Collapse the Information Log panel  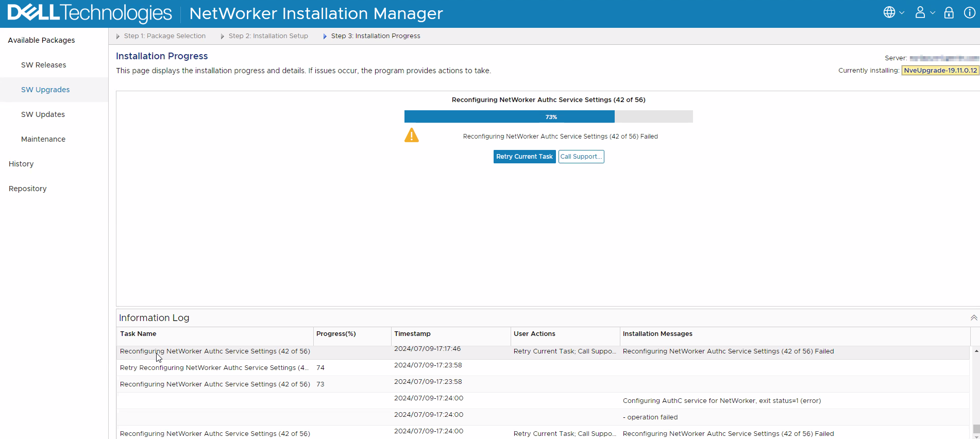coord(973,318)
